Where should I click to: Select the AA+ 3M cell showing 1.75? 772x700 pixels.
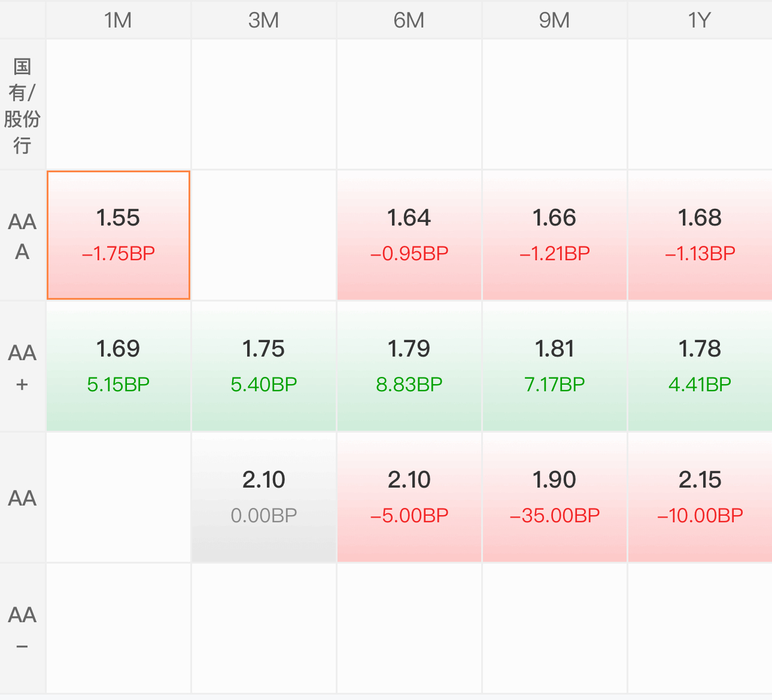264,366
